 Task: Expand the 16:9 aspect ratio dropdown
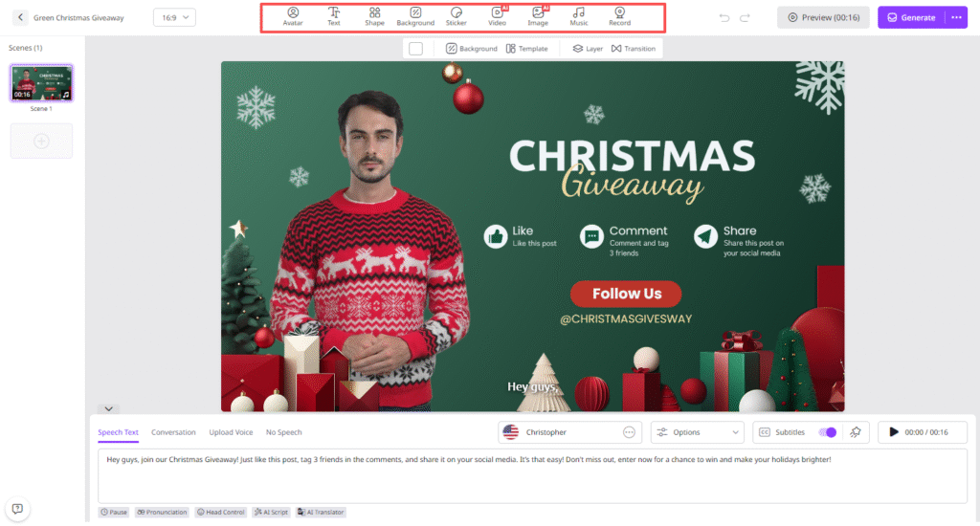(174, 17)
